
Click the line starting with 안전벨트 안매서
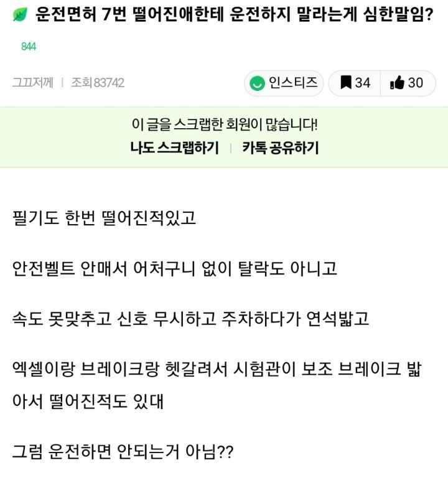175,268
